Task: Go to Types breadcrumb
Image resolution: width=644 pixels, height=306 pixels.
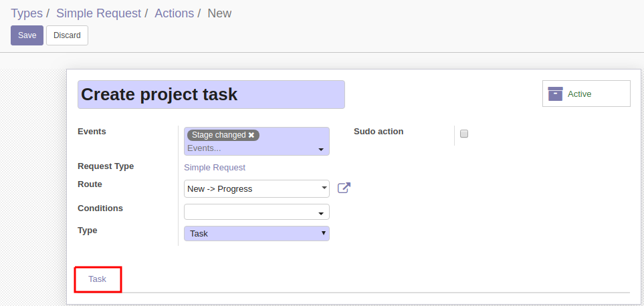Action: [27, 13]
